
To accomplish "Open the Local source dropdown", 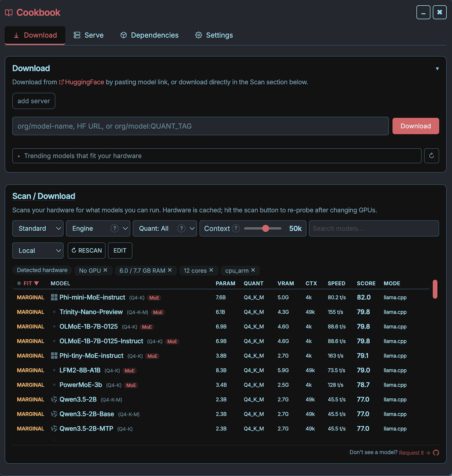I will click(38, 251).
